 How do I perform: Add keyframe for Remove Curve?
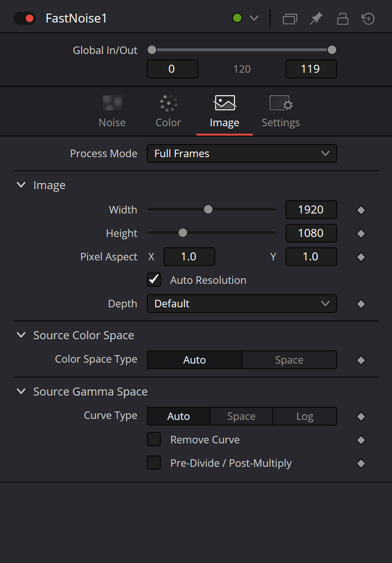[361, 440]
